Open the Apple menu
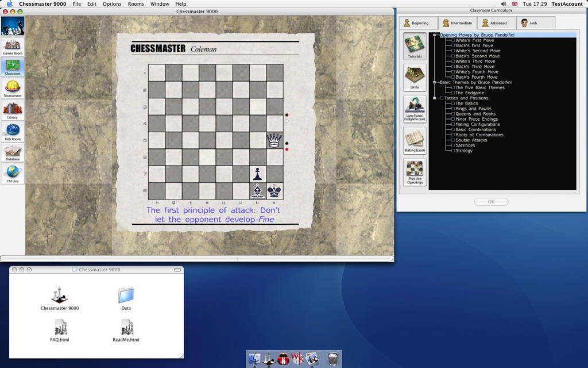This screenshot has width=588, height=368. [x=10, y=4]
